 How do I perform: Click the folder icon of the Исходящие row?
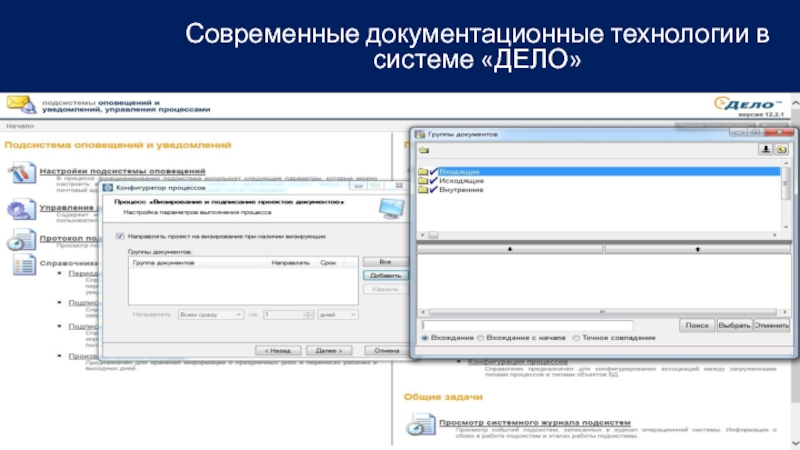(x=423, y=181)
